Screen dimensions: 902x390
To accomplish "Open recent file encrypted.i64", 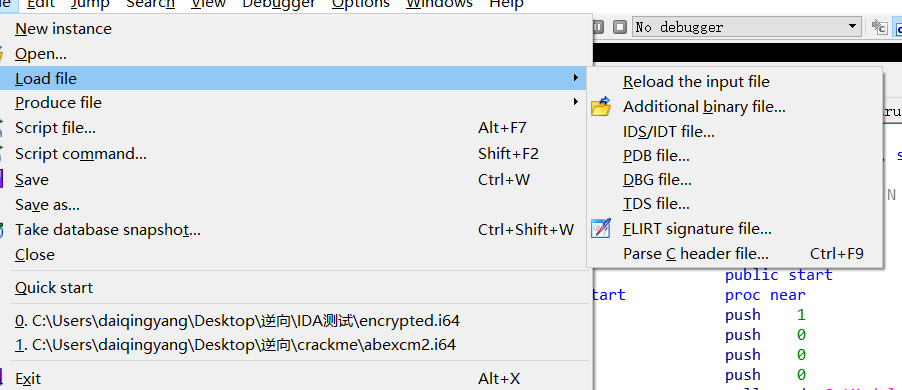I will click(x=238, y=320).
